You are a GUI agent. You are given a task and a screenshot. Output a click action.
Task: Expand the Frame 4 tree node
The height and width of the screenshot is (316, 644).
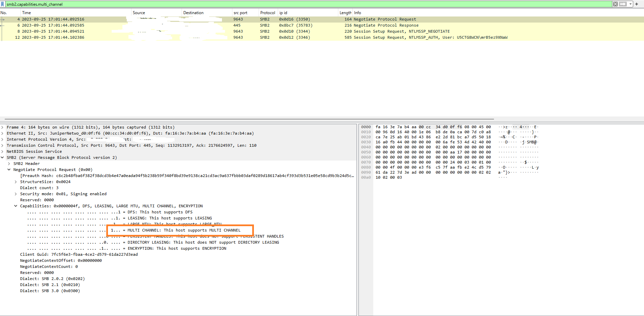pyautogui.click(x=2, y=127)
